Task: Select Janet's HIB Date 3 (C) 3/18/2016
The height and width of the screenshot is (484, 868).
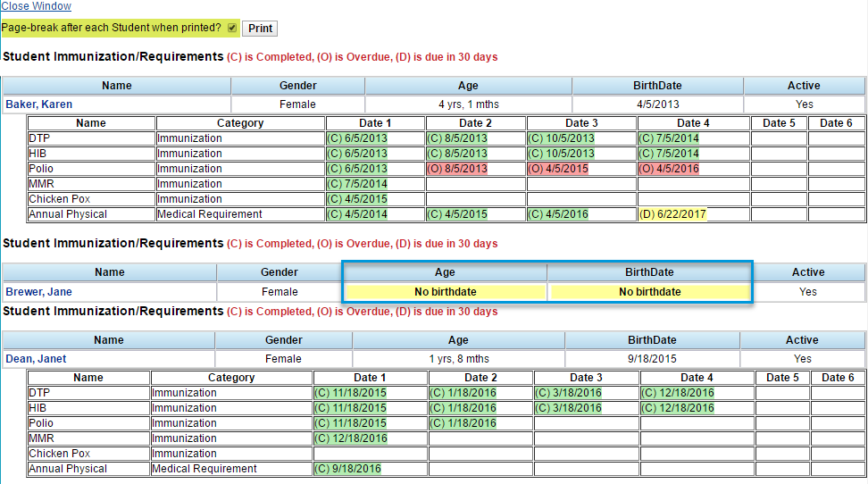Action: click(568, 407)
